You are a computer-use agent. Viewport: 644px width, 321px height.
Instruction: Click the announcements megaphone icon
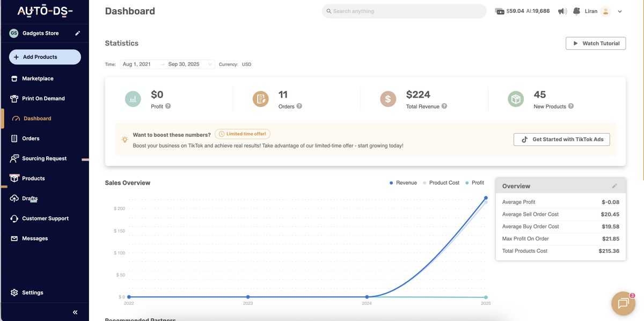coord(561,11)
